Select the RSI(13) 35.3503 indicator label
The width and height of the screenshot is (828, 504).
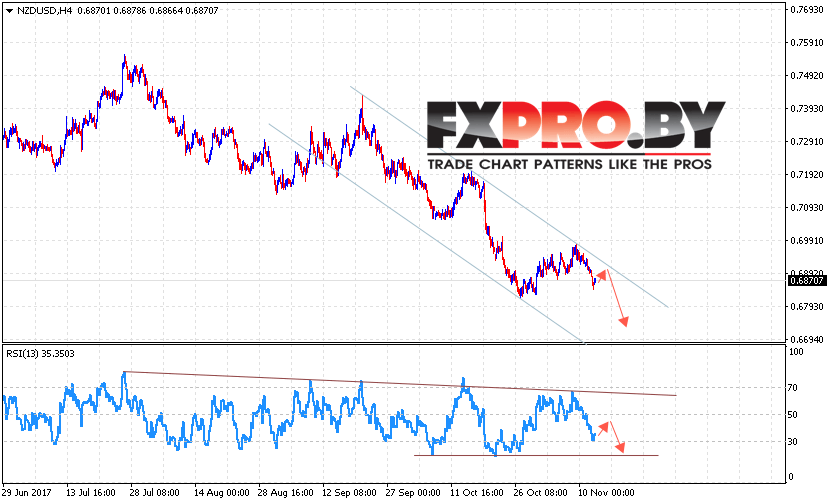pos(40,353)
